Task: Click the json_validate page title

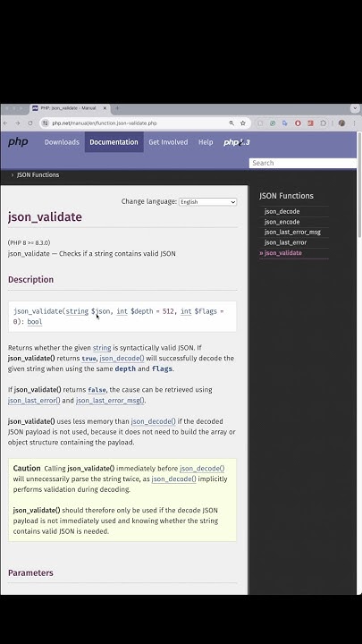Action: [x=45, y=216]
